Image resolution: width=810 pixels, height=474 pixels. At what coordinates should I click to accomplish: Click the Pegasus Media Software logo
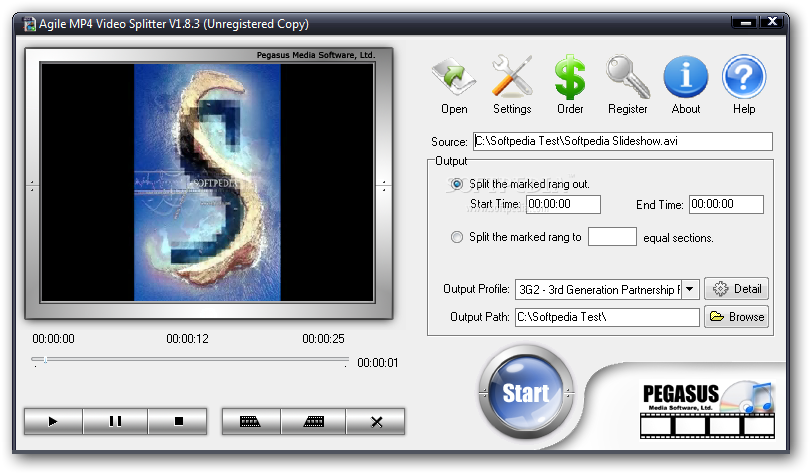707,410
